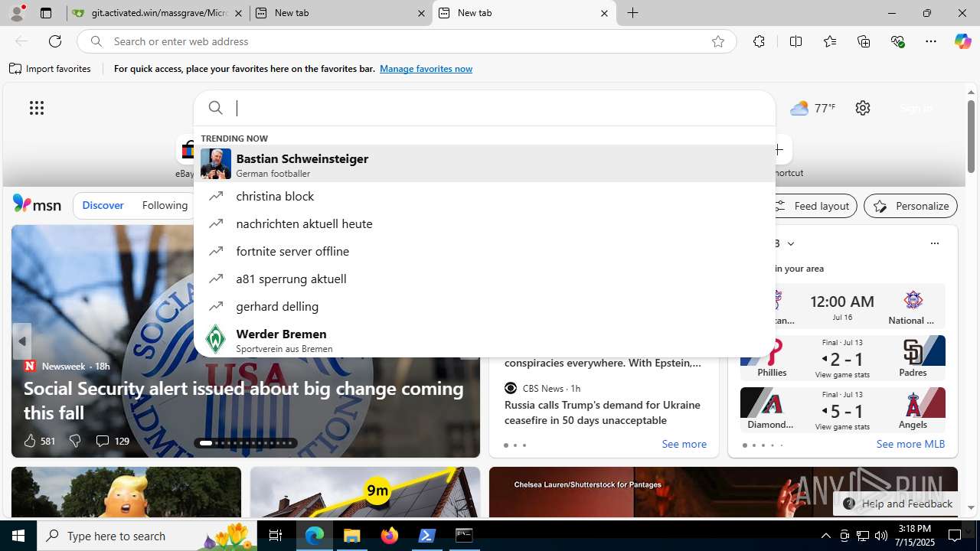Open comments on Social Security article
This screenshot has width=980, height=551.
(x=113, y=441)
